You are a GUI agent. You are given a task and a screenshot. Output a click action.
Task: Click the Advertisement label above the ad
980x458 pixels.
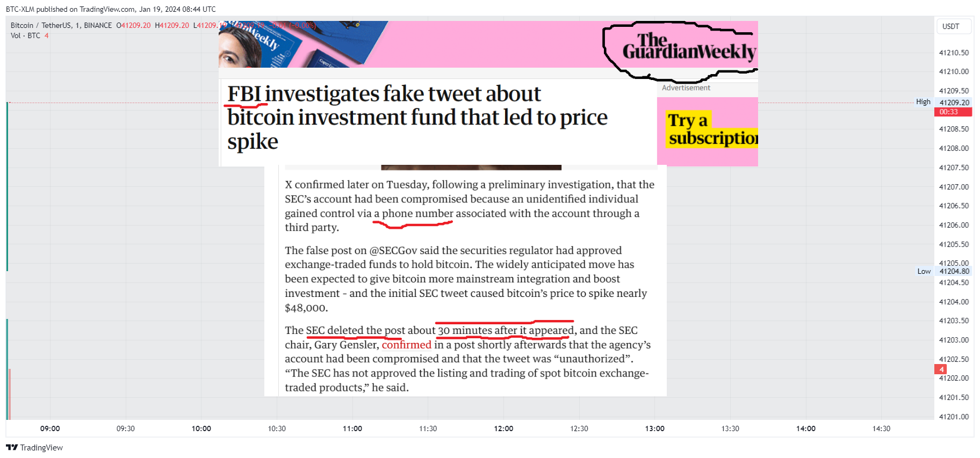click(686, 88)
